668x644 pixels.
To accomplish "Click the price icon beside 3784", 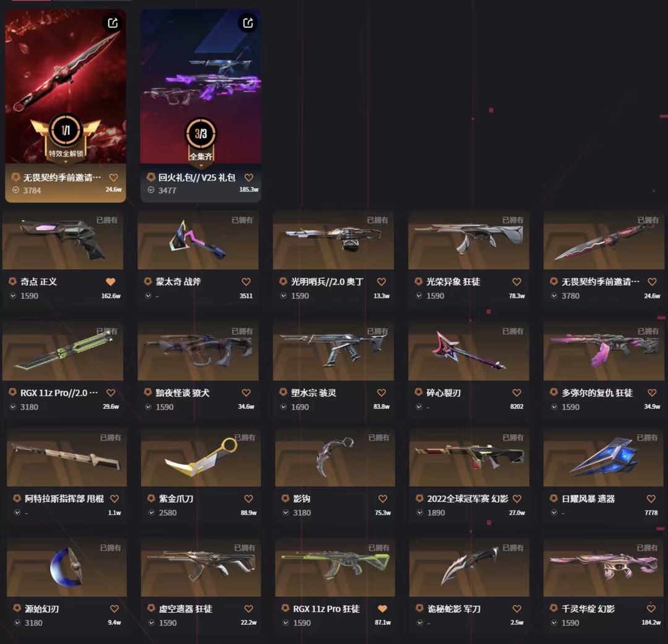I will pos(15,190).
